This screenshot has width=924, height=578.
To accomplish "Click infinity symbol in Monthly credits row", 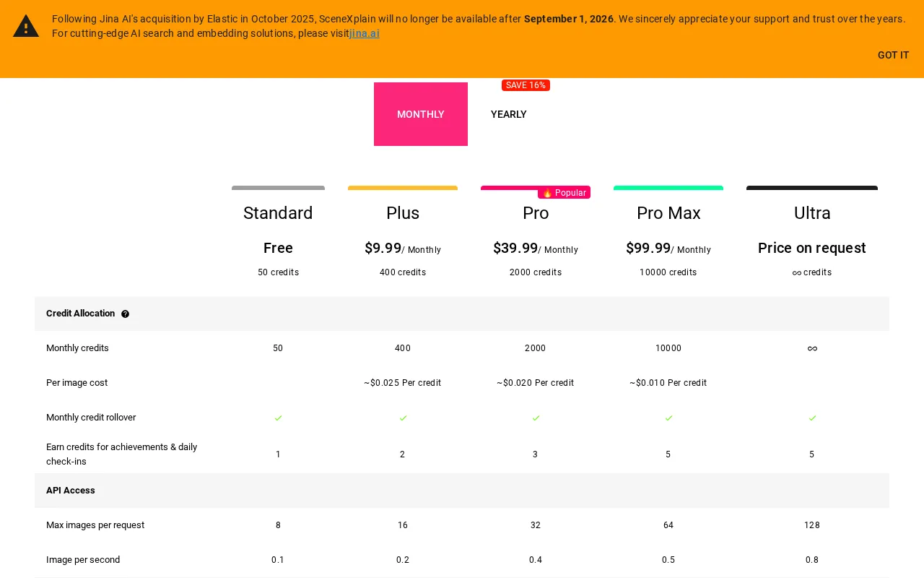I will (x=812, y=348).
